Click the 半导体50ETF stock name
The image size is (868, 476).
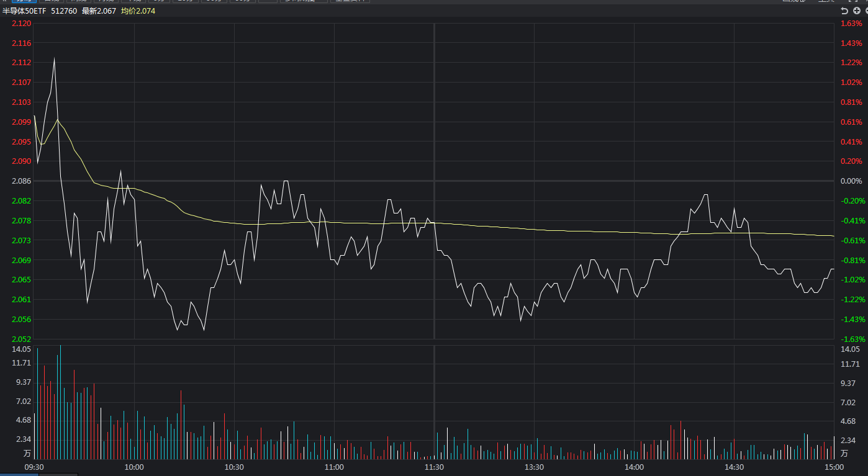point(24,11)
